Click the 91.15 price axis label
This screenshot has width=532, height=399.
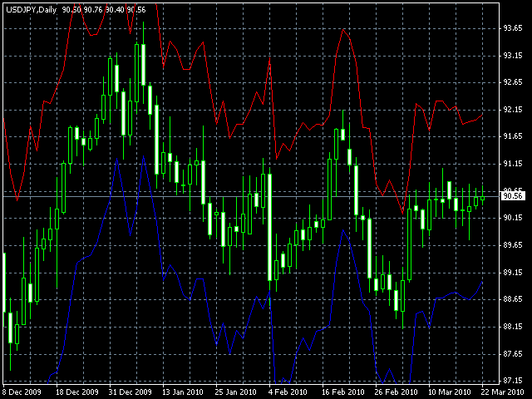coord(513,164)
